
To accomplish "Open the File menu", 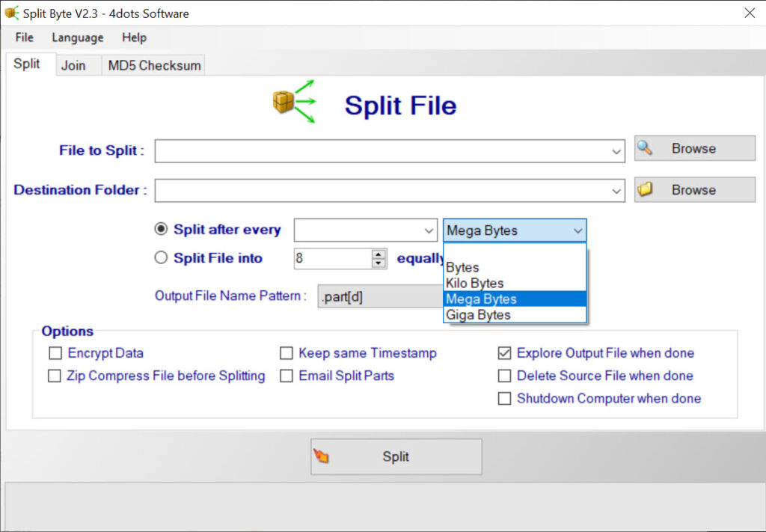I will (25, 37).
